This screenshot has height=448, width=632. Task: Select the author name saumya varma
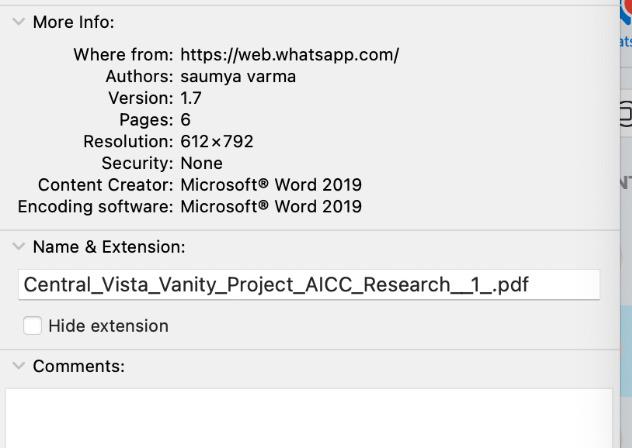coord(238,77)
